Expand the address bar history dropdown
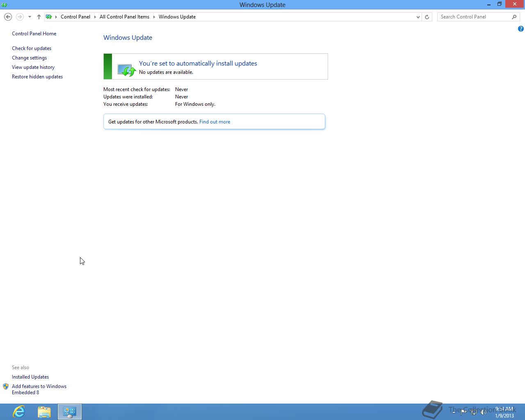 pyautogui.click(x=418, y=17)
